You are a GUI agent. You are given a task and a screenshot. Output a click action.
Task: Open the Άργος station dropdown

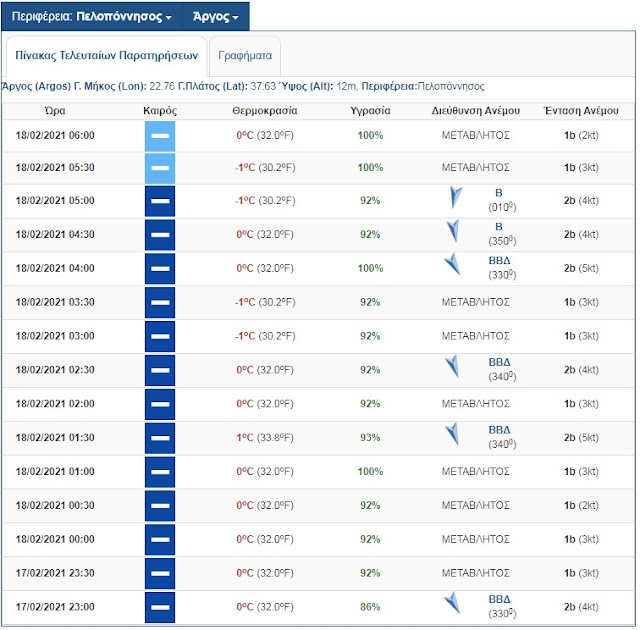[216, 16]
